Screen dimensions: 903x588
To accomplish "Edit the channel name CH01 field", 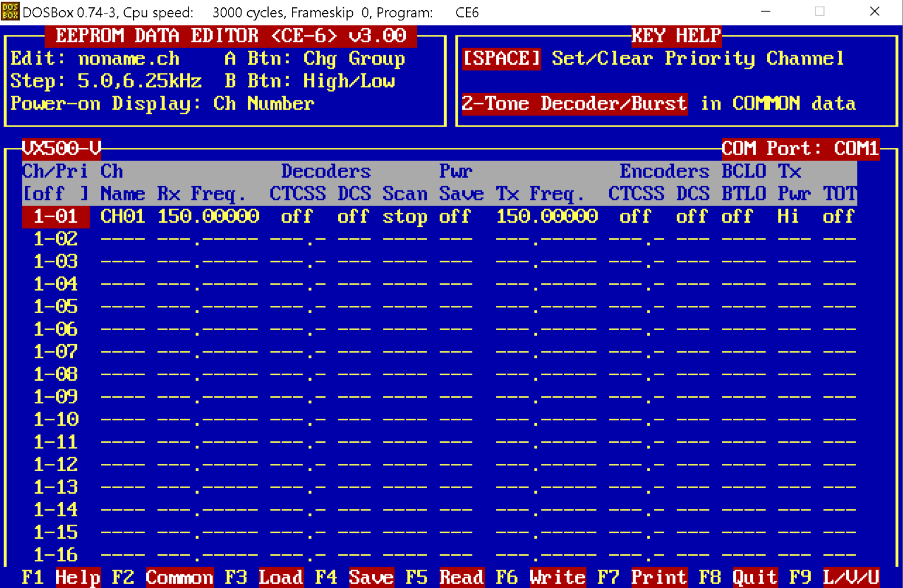I will click(x=122, y=216).
